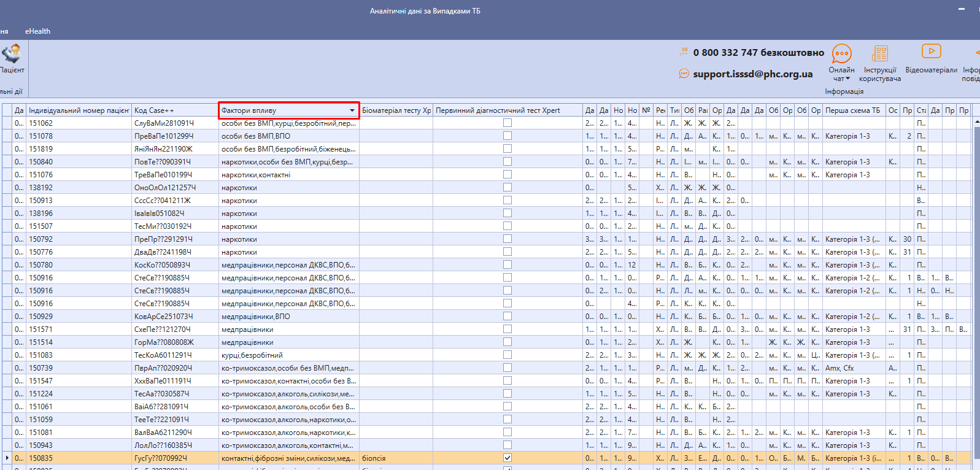
Task: Click the № column header
Action: coord(646,110)
